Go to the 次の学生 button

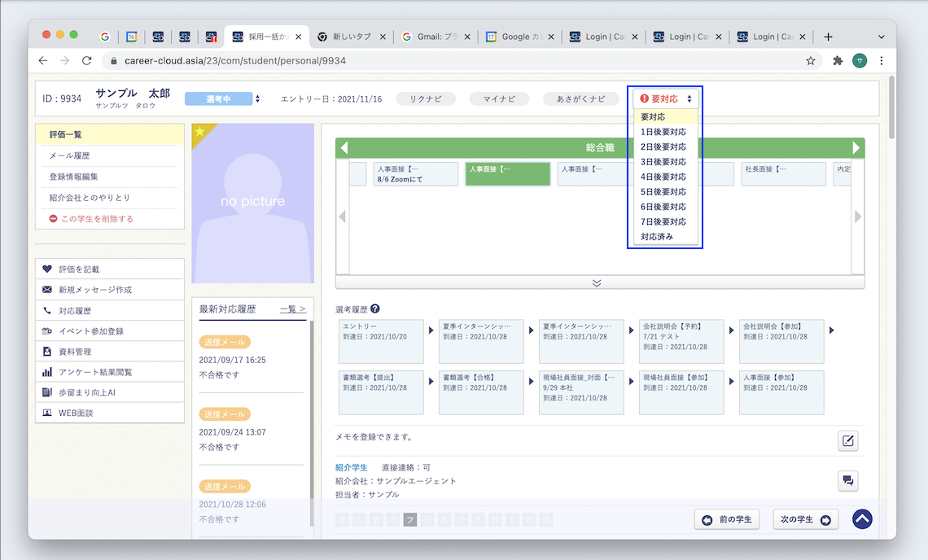click(x=804, y=519)
